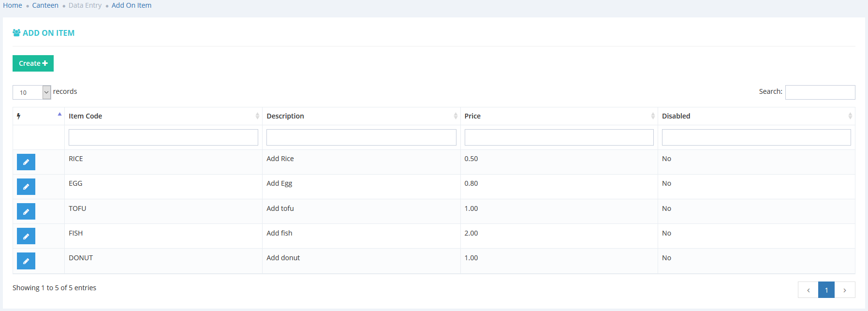Edit the RICE item row
Viewport: 868px width, 311px height.
click(26, 162)
